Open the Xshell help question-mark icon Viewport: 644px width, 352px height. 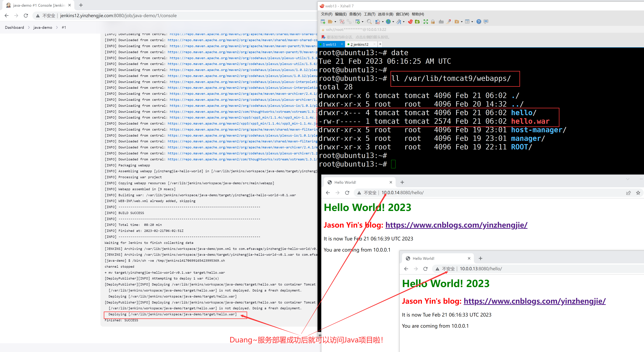(x=479, y=22)
